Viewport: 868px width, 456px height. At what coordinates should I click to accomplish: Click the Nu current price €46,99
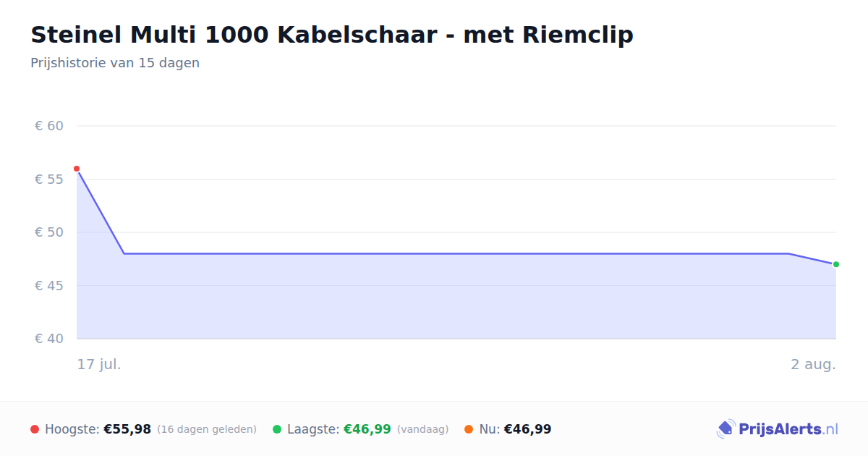coord(527,429)
